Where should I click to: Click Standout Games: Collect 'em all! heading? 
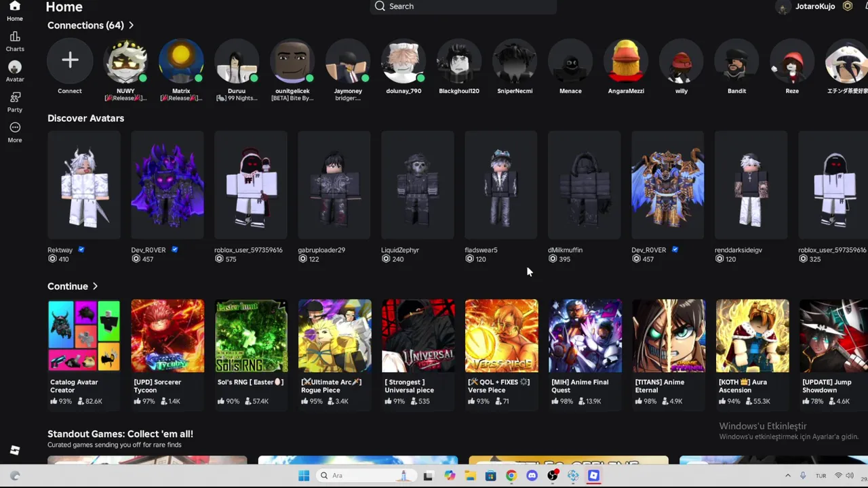(x=120, y=434)
